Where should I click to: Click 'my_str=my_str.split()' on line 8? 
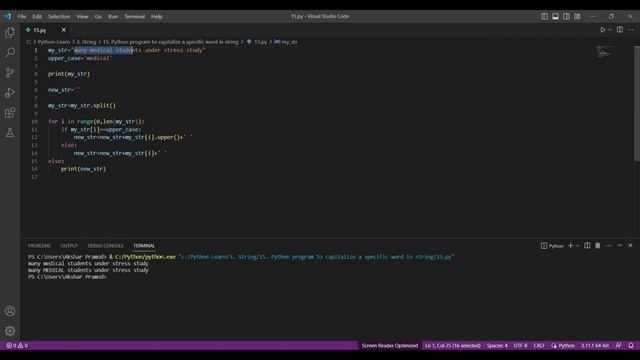82,106
